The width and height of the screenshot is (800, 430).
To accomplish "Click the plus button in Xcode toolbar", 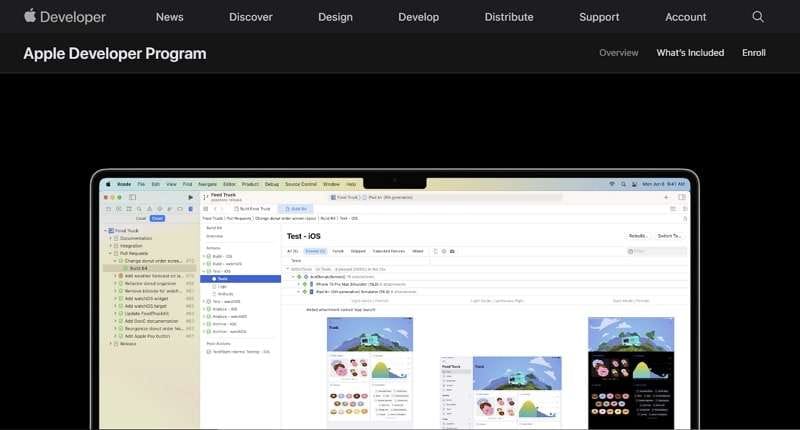I will tap(666, 197).
